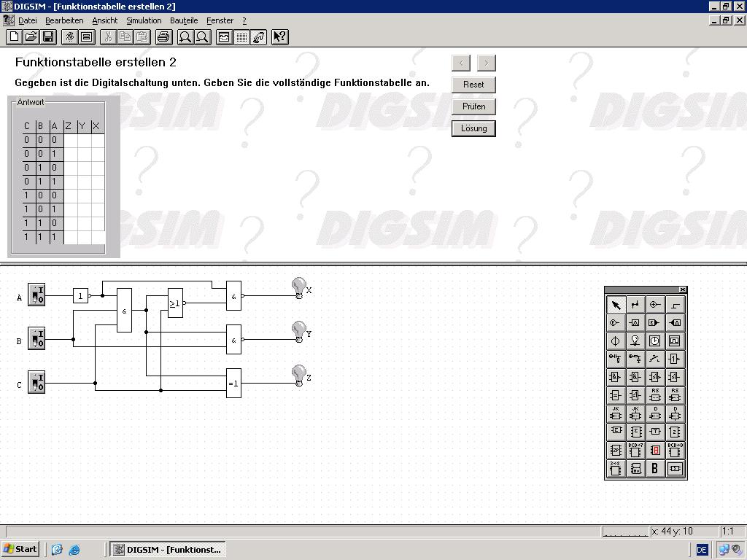Pick the ZP counter component
This screenshot has width=747, height=560.
coord(616,449)
